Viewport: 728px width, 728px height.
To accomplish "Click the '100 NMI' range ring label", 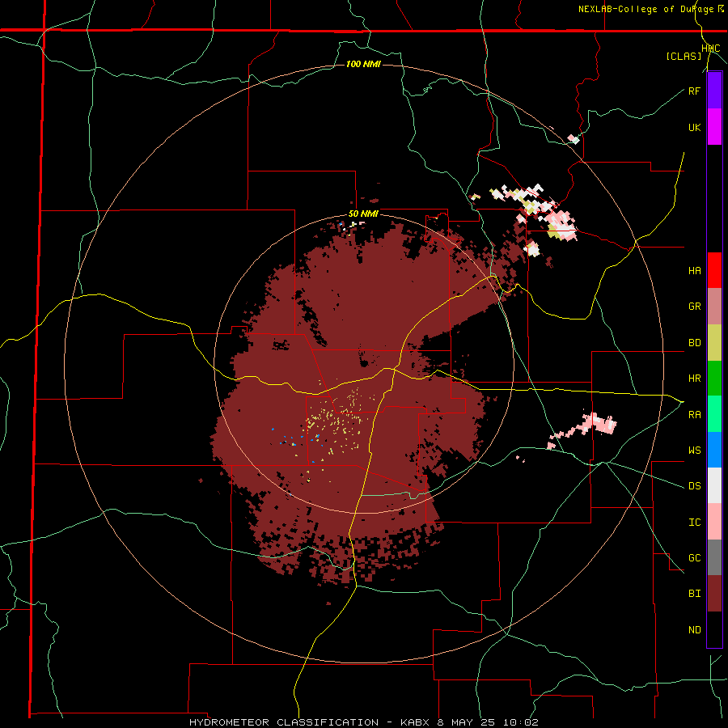I will point(363,64).
